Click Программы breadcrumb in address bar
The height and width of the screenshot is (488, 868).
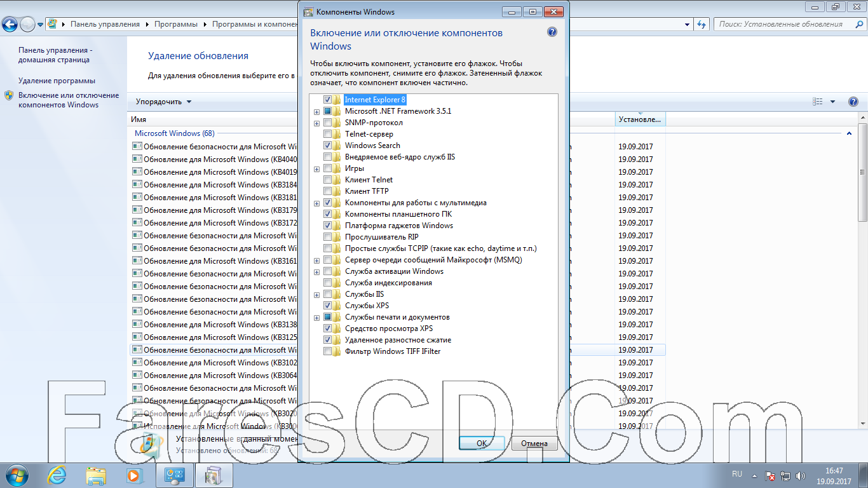pyautogui.click(x=176, y=24)
